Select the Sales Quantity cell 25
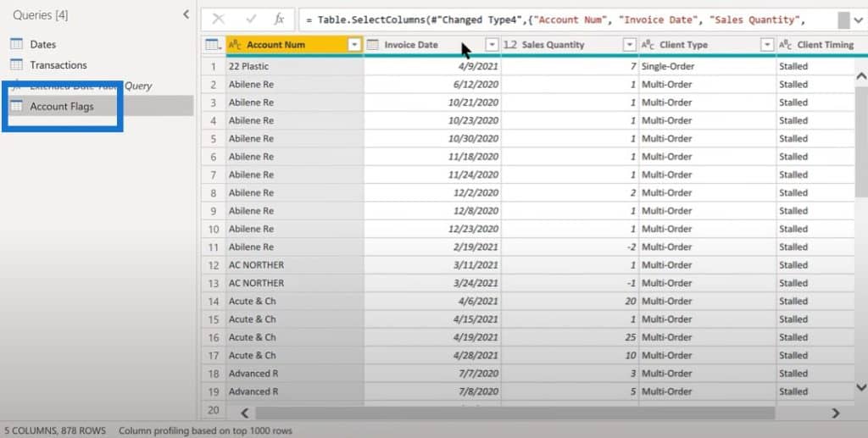The image size is (868, 438). point(570,337)
